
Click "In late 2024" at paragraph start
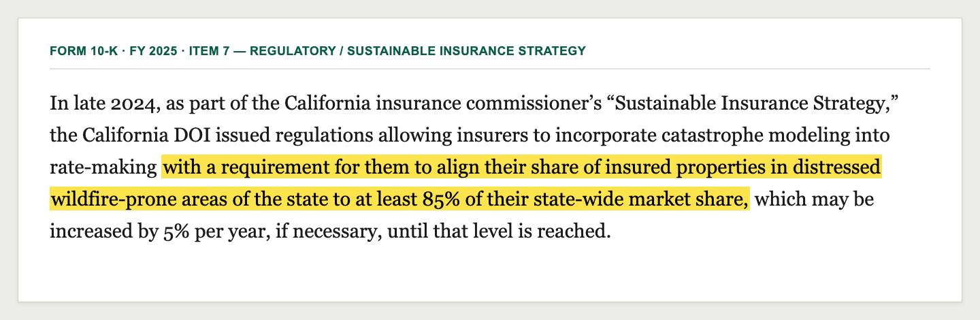(x=93, y=106)
